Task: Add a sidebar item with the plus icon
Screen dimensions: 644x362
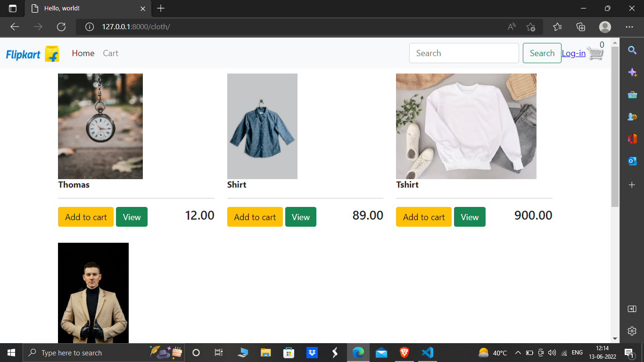Action: (632, 185)
